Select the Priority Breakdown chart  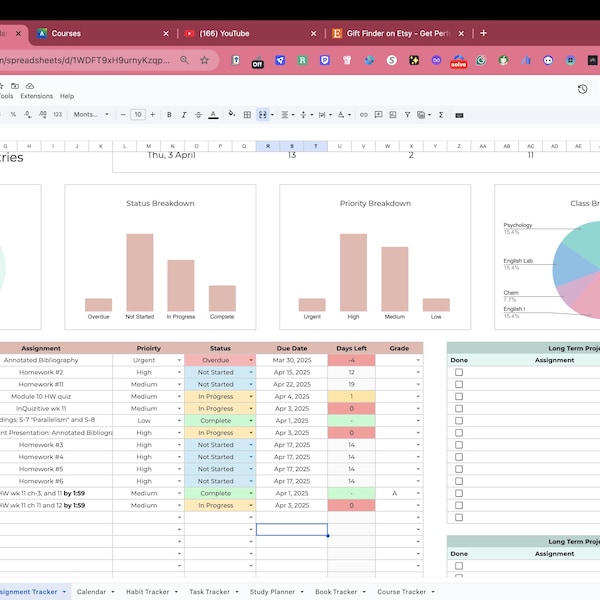click(x=375, y=257)
